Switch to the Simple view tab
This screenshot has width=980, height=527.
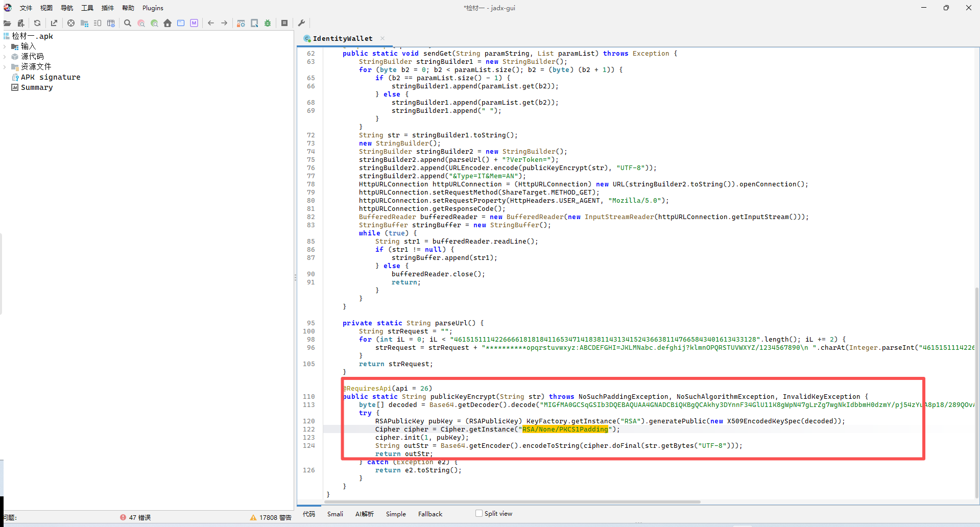click(396, 514)
